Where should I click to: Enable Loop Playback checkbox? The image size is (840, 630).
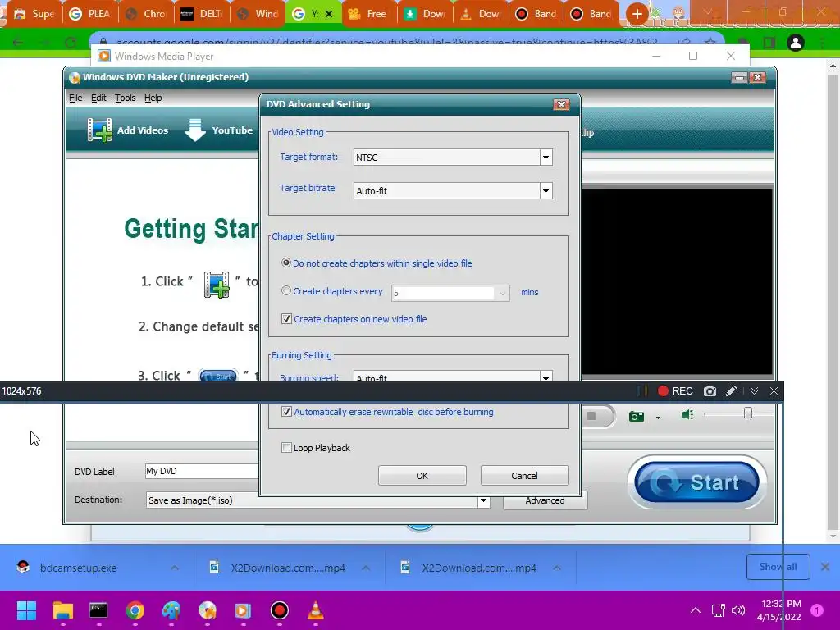coord(286,447)
